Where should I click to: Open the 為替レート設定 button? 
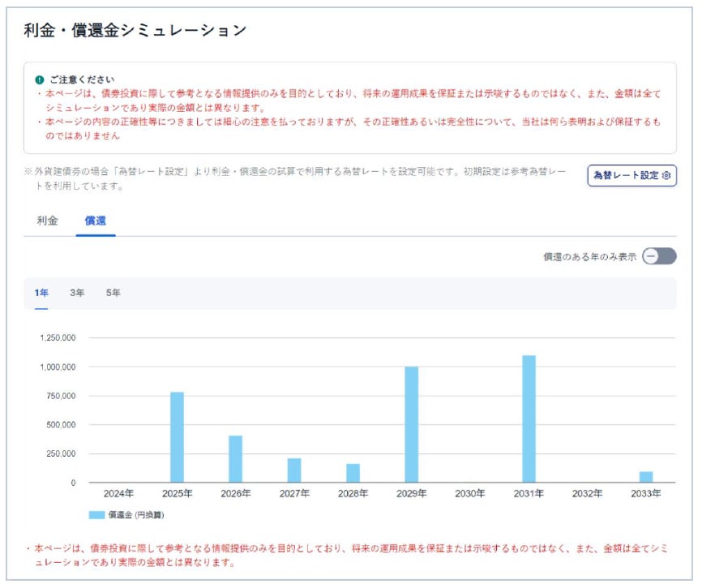(631, 175)
